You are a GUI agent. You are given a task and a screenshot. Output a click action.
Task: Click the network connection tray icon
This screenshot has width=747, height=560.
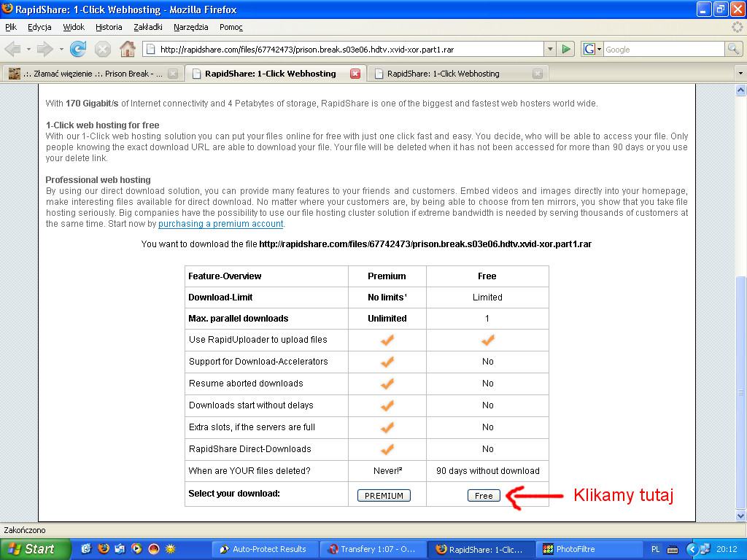tap(705, 549)
